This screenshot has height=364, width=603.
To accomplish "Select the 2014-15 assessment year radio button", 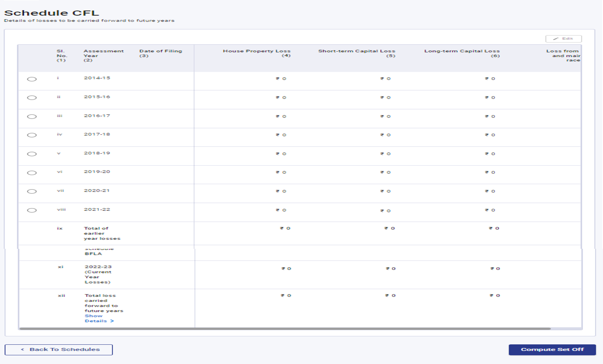I will 32,79.
